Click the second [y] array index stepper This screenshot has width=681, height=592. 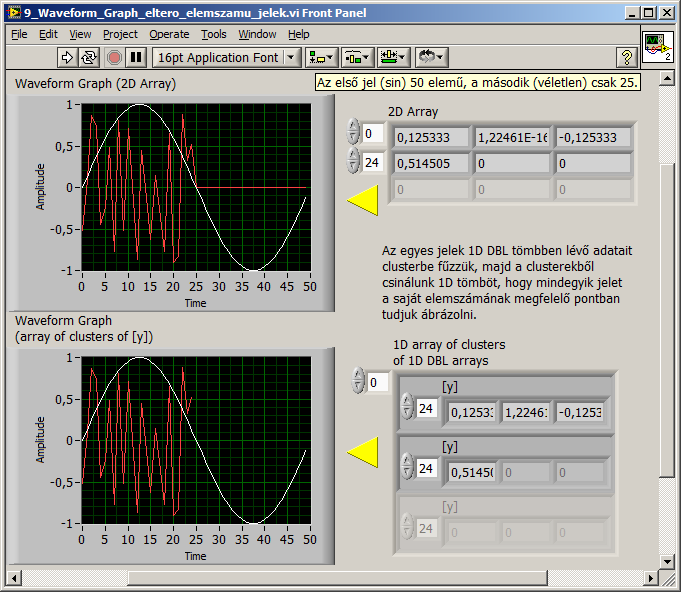[407, 466]
